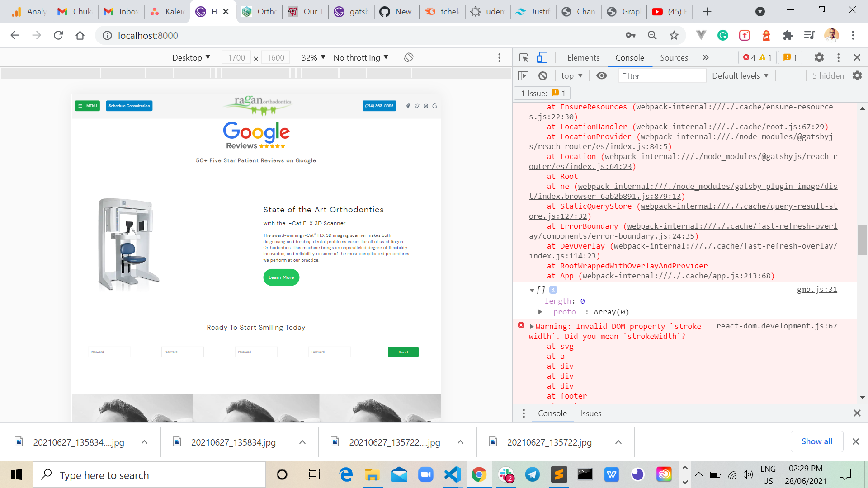Switch to the Elements tab
The image size is (868, 488).
(583, 57)
